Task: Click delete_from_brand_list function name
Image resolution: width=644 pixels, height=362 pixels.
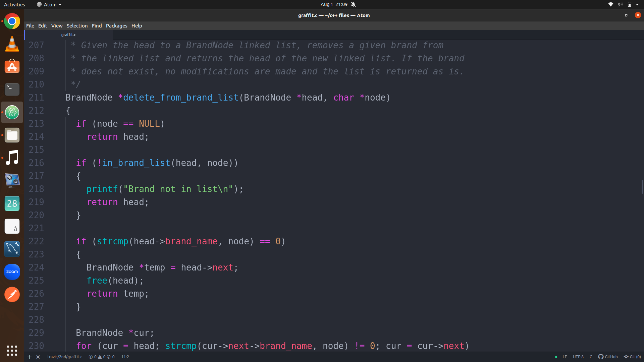Action: 181,98
